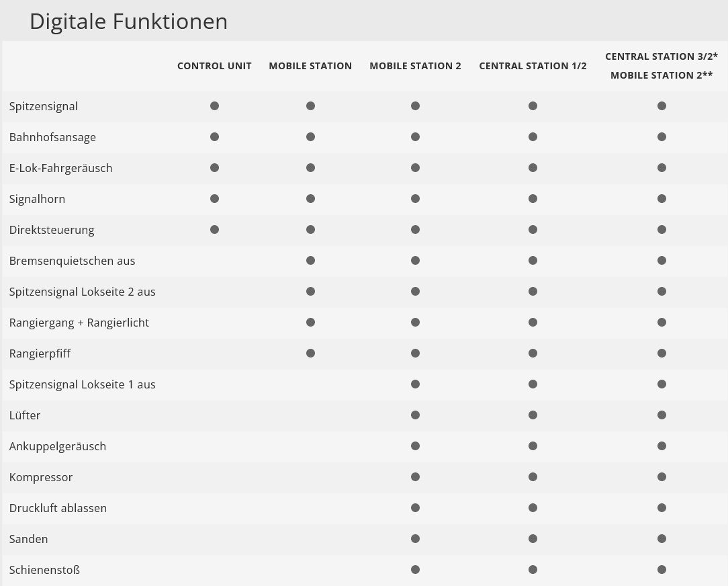Screen dimensions: 728x586
Task: Select the Control Unit column header
Action: [x=214, y=66]
